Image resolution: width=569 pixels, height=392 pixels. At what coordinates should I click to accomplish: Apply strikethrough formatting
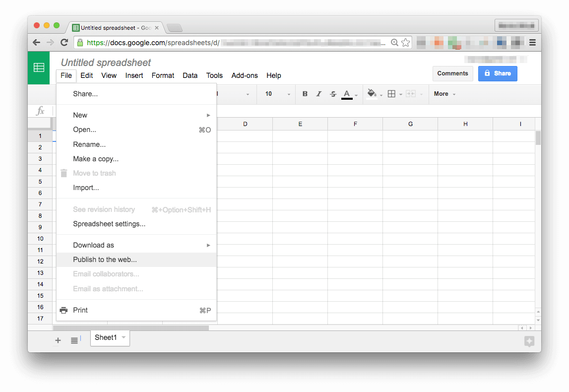click(333, 94)
